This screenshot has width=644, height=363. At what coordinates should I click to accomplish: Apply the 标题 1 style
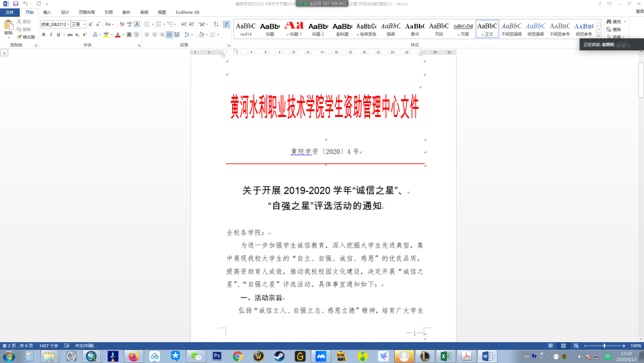click(294, 28)
